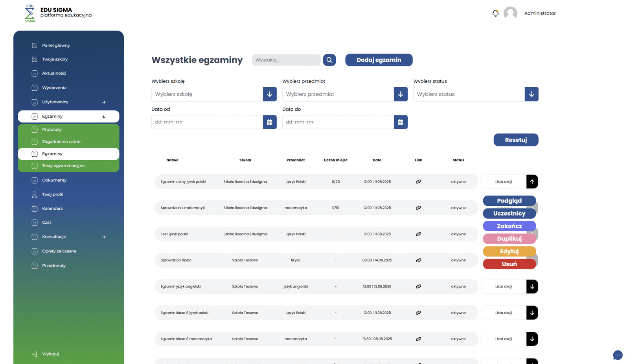
Task: Click the Resetuj filters button
Action: 516,140
